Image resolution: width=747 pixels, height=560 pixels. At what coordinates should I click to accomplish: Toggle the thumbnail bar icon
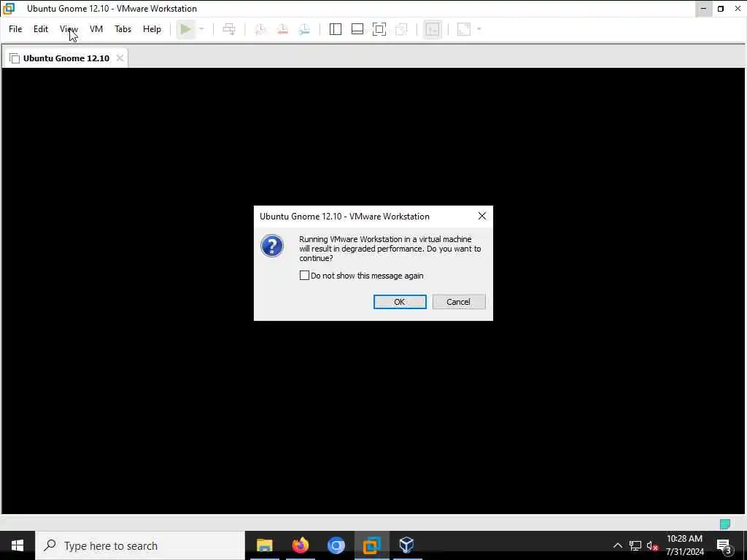pyautogui.click(x=357, y=29)
